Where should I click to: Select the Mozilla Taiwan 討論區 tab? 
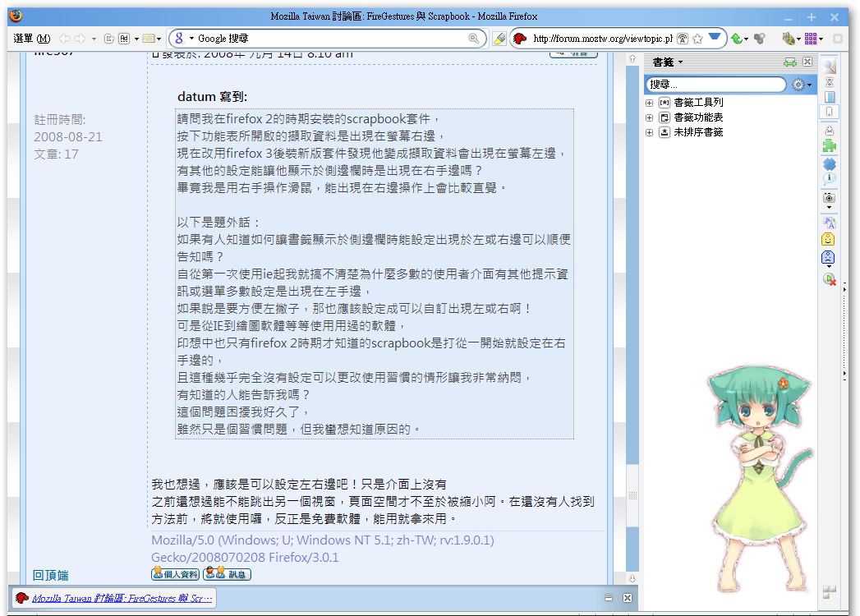point(113,598)
